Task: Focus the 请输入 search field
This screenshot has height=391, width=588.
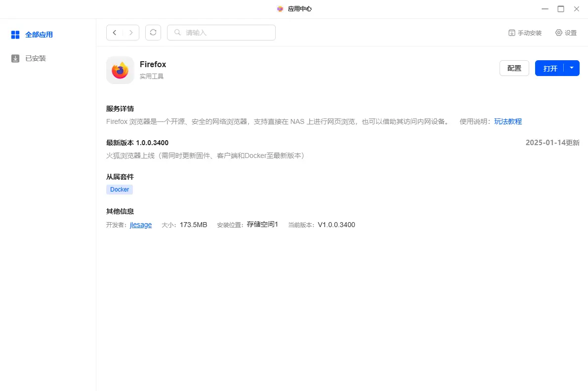Action: coord(227,33)
